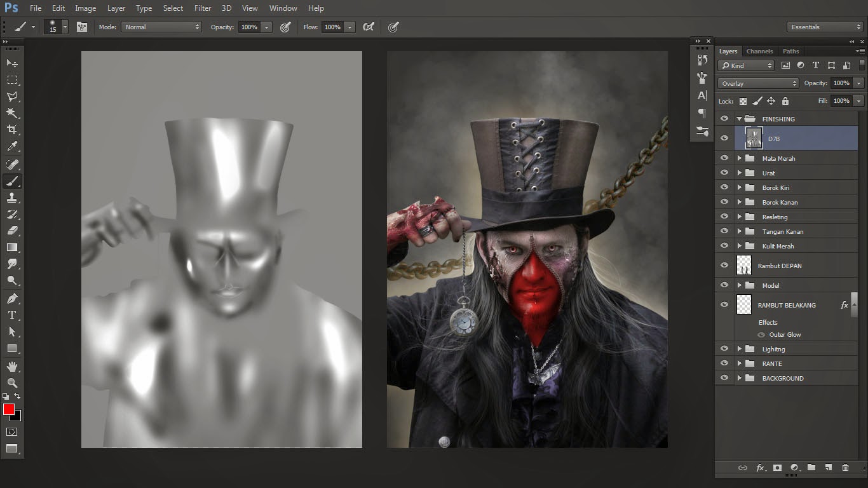
Task: Select the Horizontal Type tool
Action: coord(12,315)
